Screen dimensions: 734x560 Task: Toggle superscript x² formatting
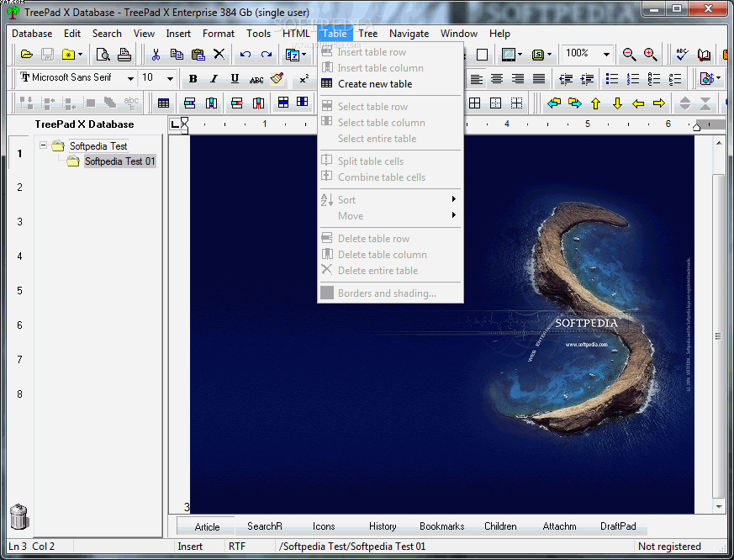pyautogui.click(x=304, y=79)
